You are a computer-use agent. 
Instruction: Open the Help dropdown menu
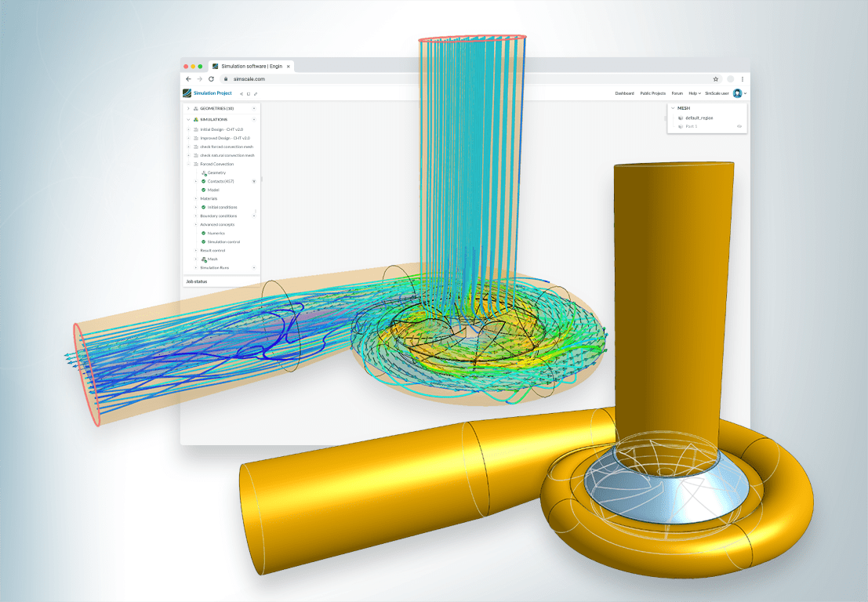click(x=694, y=93)
